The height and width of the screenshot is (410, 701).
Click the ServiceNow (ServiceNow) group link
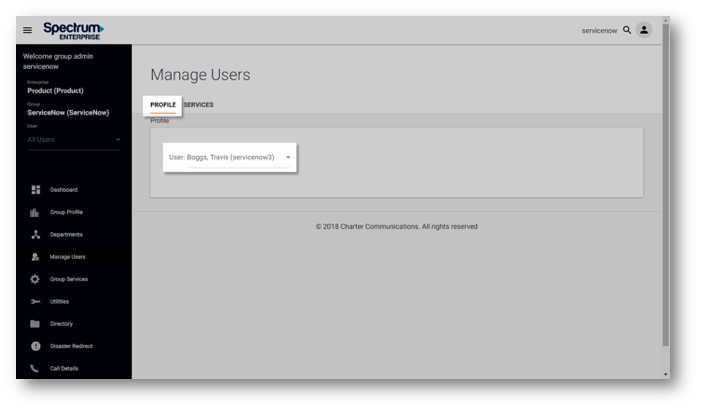68,113
